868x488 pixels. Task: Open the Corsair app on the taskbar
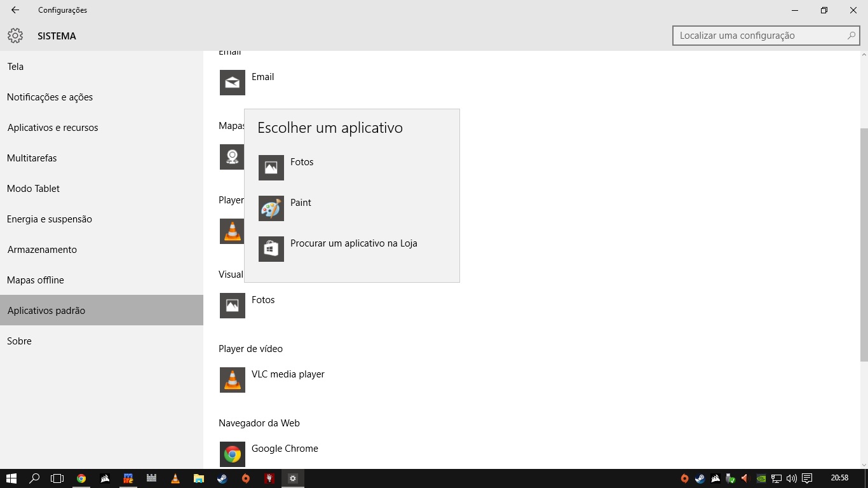coord(105,478)
